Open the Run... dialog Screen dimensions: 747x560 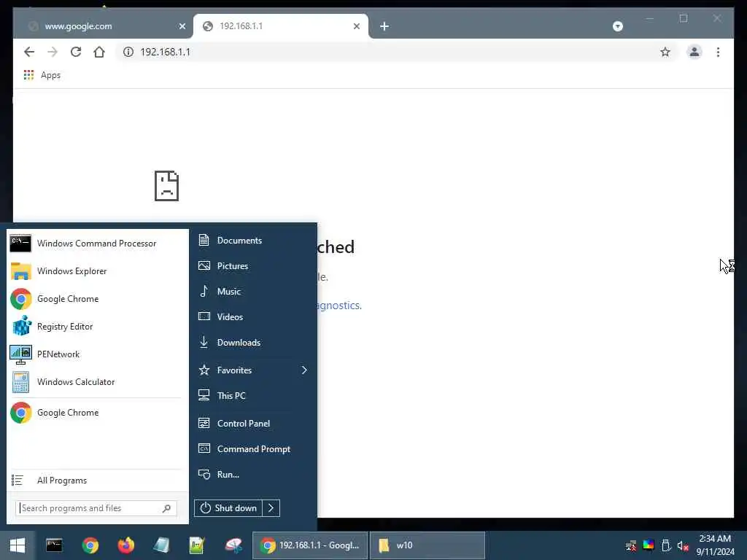coord(253,474)
